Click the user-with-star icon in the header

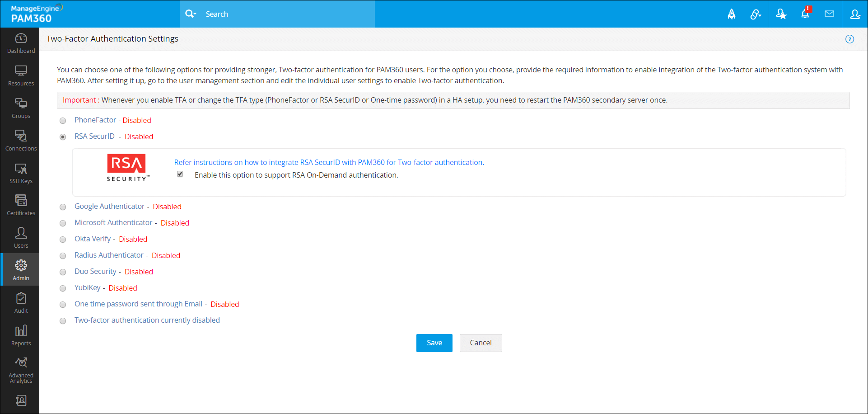(781, 14)
